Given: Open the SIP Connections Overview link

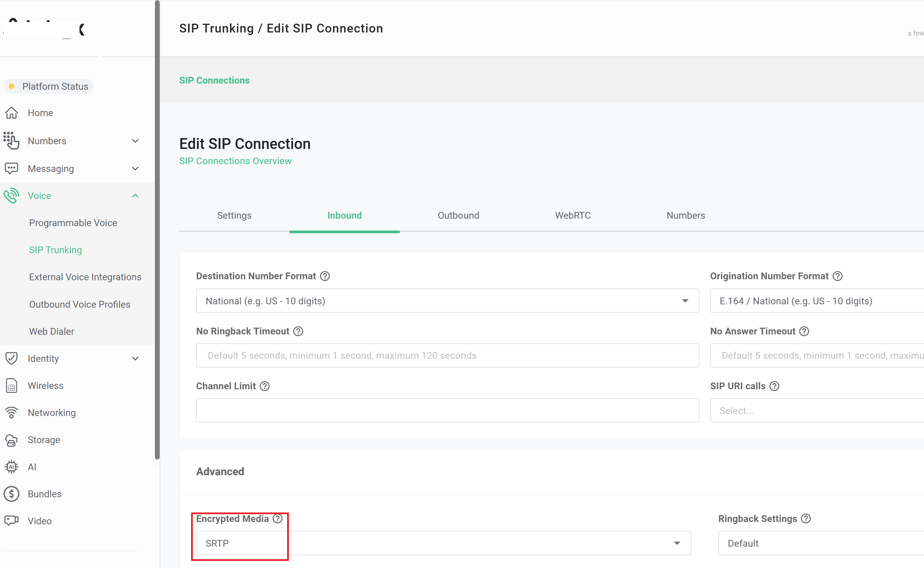Looking at the screenshot, I should coord(235,161).
